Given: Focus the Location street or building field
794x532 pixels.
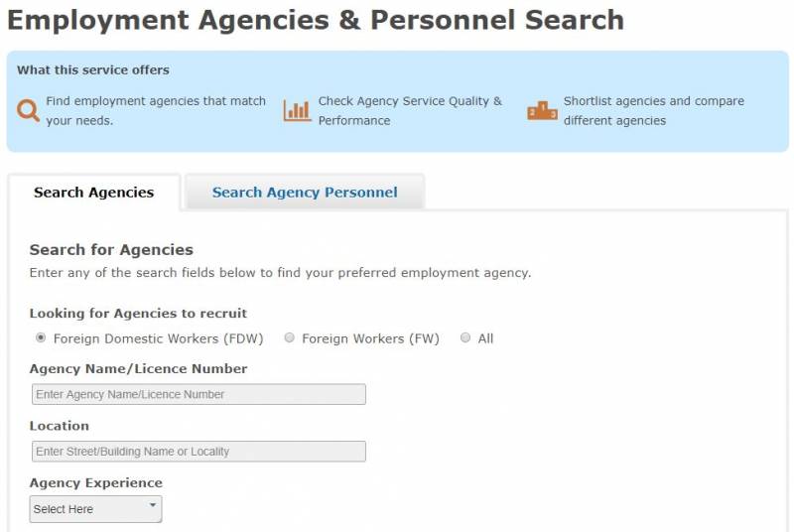Looking at the screenshot, I should pos(198,452).
